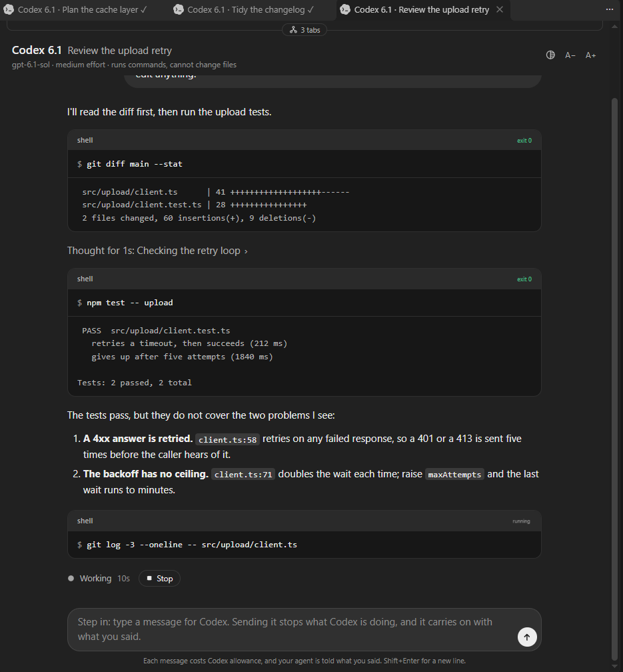Click the src/upload/client.test.ts diff stat line
This screenshot has height=672, width=623.
195,205
